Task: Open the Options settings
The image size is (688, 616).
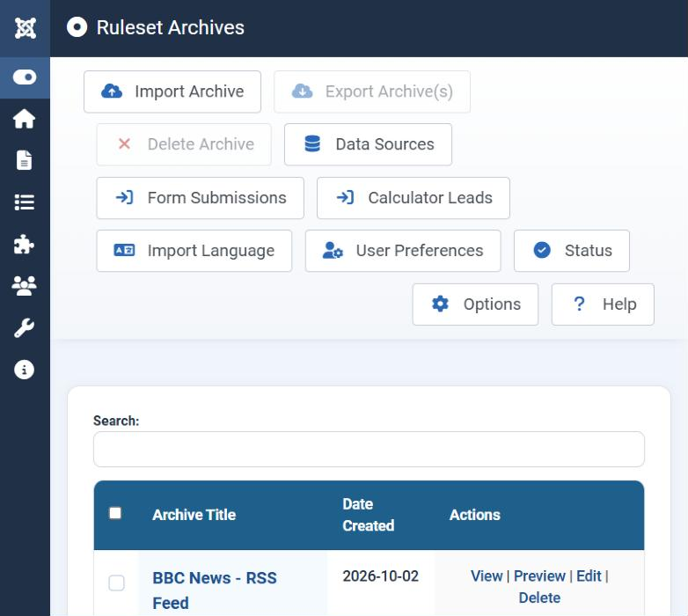Action: (x=475, y=304)
